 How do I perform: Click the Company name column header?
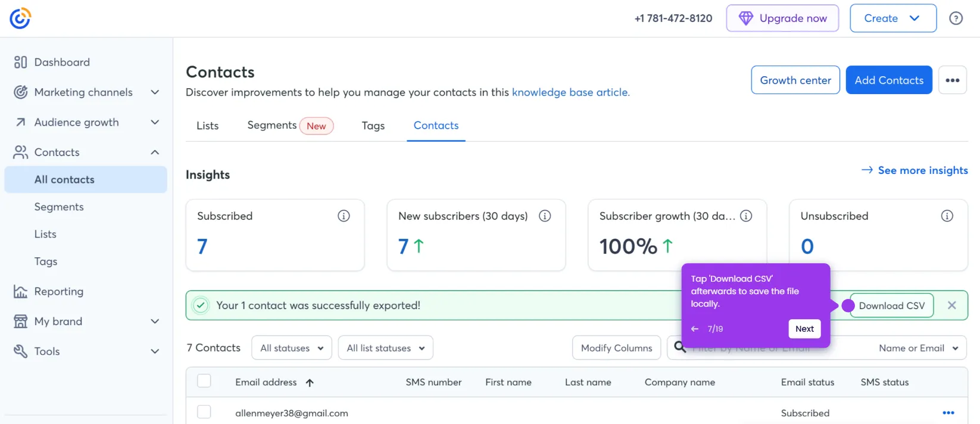tap(680, 382)
